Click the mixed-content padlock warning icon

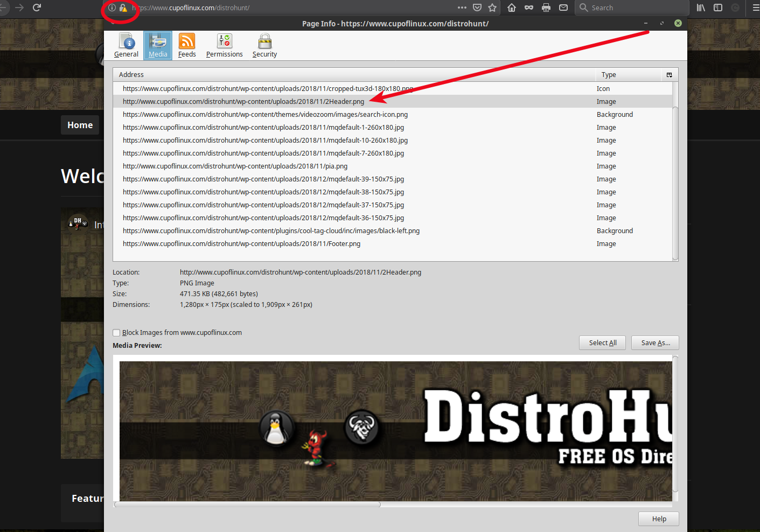coord(123,8)
